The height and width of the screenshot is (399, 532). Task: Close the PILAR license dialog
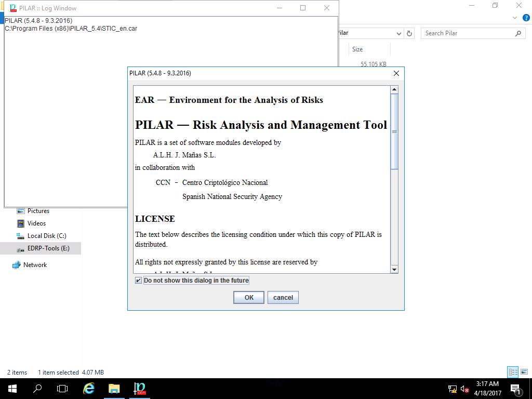(x=396, y=73)
